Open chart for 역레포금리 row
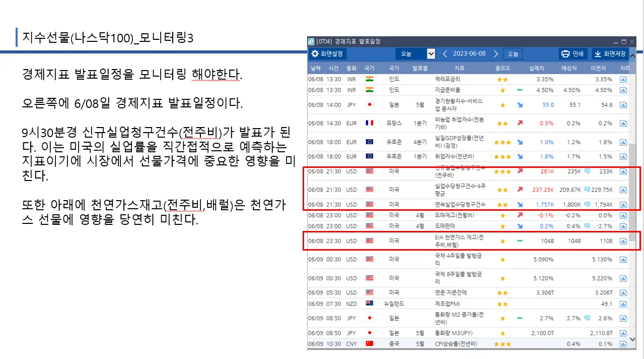Screen dimensions: 644x359 point(623,80)
